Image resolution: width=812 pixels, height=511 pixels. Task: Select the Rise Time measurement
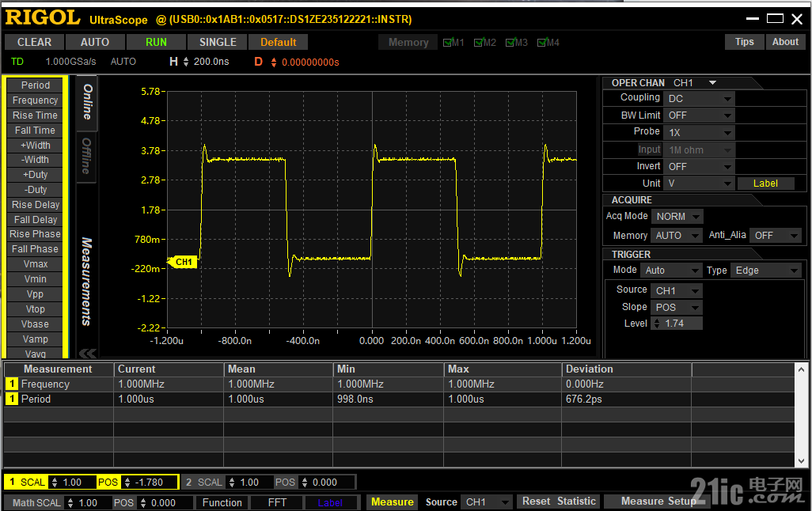pos(35,115)
